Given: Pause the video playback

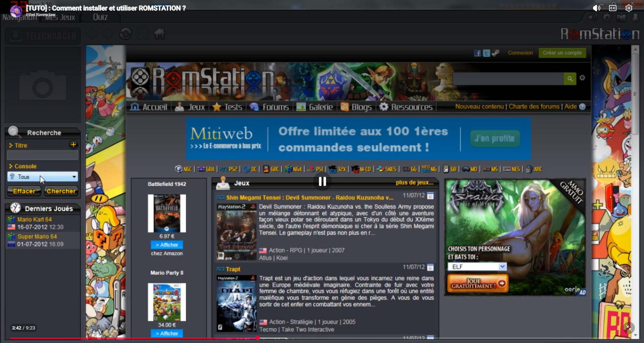Looking at the screenshot, I should click(322, 181).
